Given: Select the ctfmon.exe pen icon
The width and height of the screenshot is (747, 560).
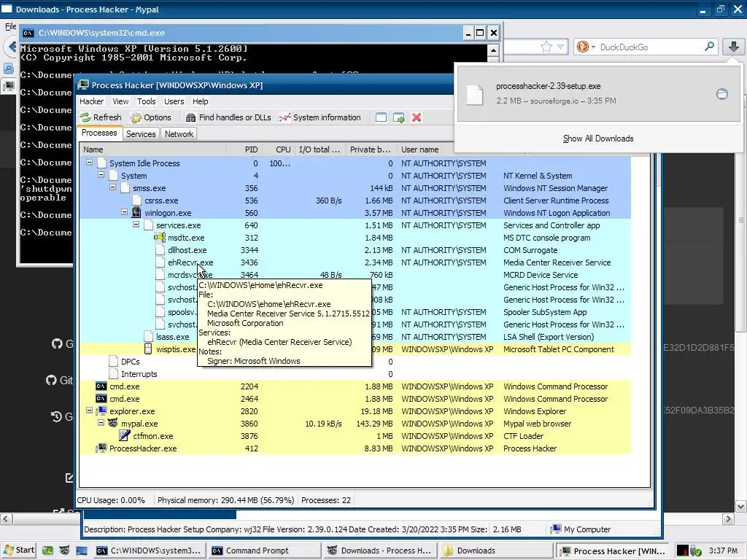Looking at the screenshot, I should (124, 435).
